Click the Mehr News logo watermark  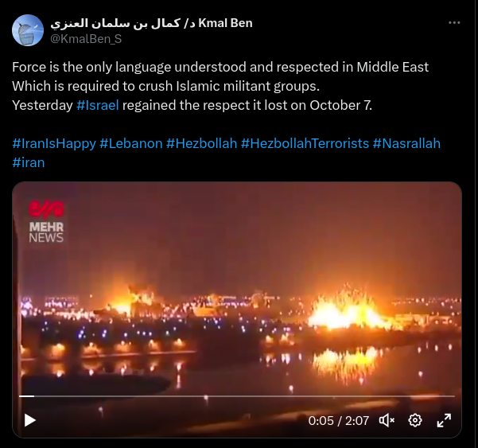point(46,221)
